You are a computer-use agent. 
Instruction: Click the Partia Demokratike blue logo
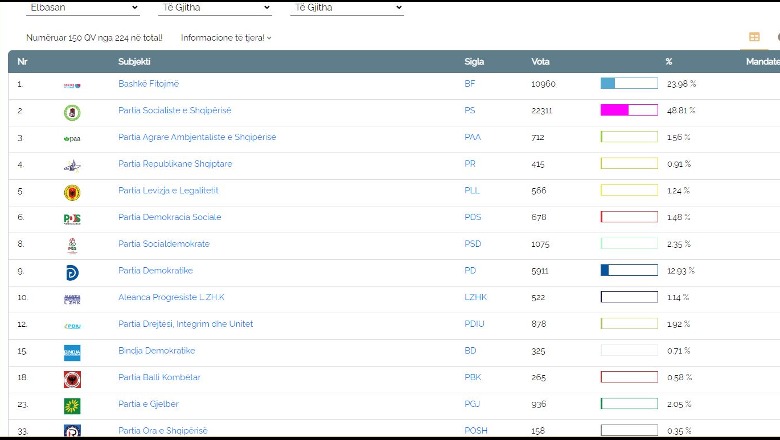click(x=71, y=272)
